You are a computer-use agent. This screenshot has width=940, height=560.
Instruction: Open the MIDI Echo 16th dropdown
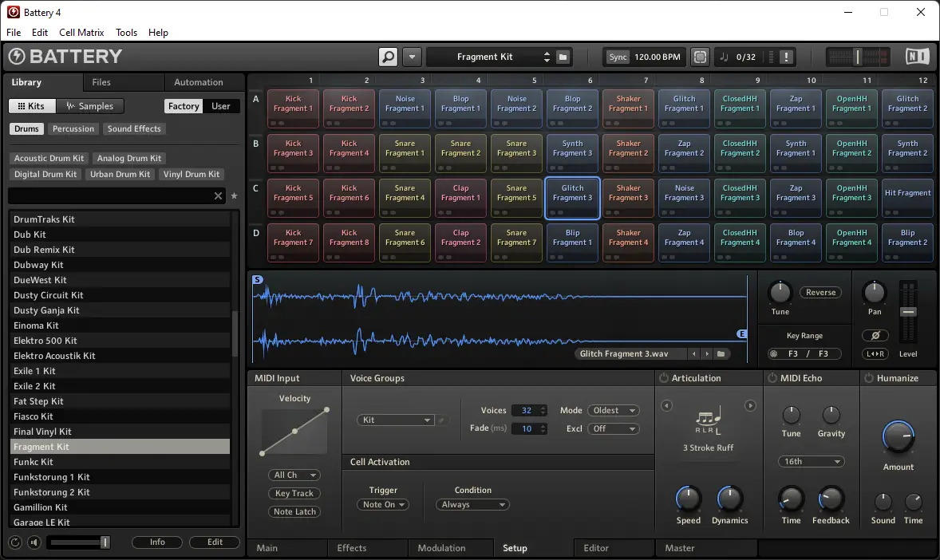point(811,462)
